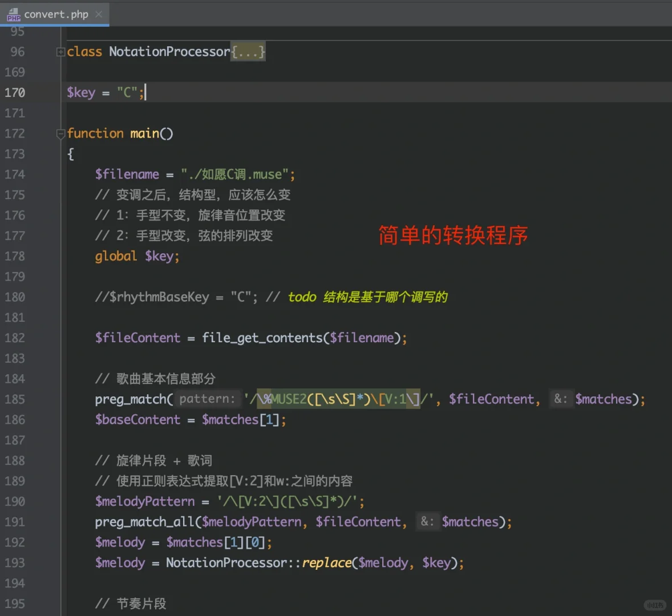This screenshot has height=616, width=672.
Task: Click the global $key statement on line 178
Action: pyautogui.click(x=137, y=256)
